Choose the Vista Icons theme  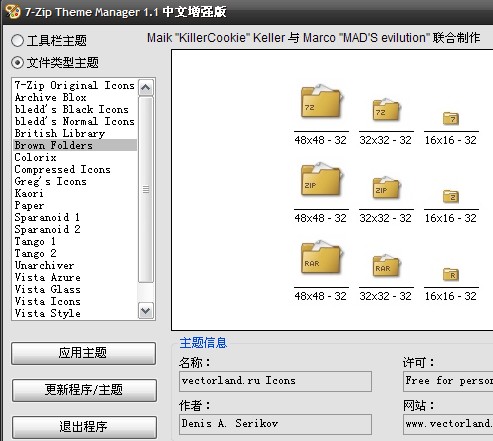click(x=75, y=301)
